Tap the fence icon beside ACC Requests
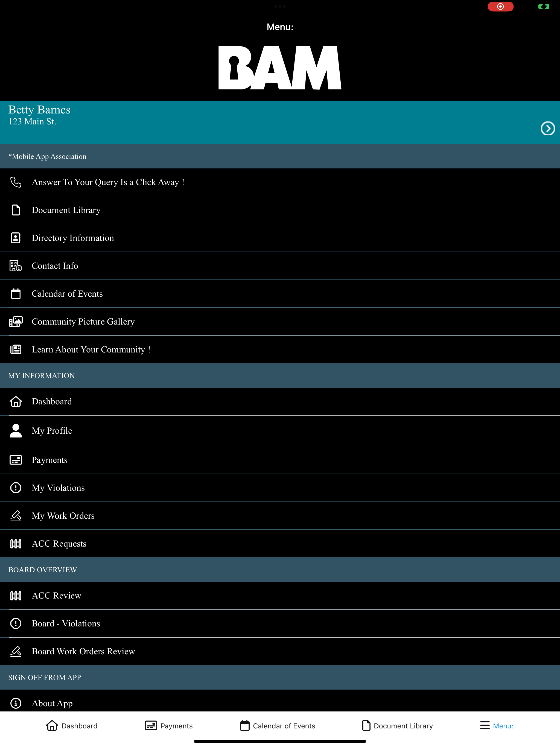The width and height of the screenshot is (560, 747). click(x=16, y=543)
